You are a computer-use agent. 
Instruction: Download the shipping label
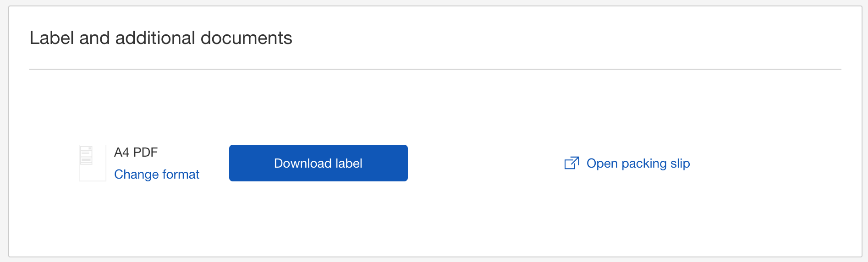point(319,163)
